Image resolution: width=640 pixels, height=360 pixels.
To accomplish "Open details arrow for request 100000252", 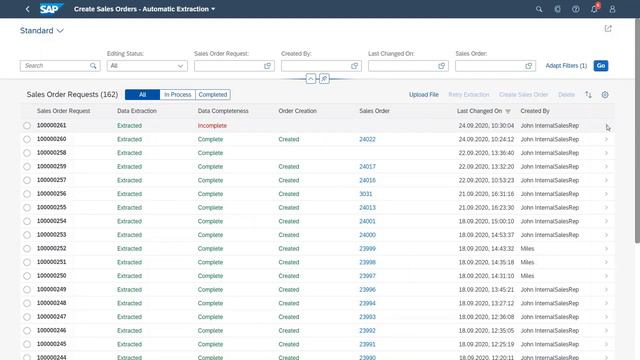I will tap(607, 249).
